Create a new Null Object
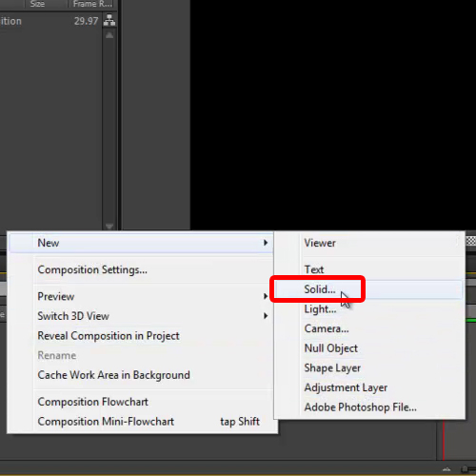Image resolution: width=476 pixels, height=476 pixels. 369,348
